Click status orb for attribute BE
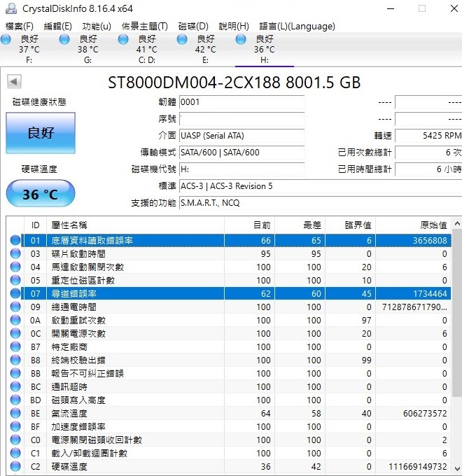 point(15,413)
